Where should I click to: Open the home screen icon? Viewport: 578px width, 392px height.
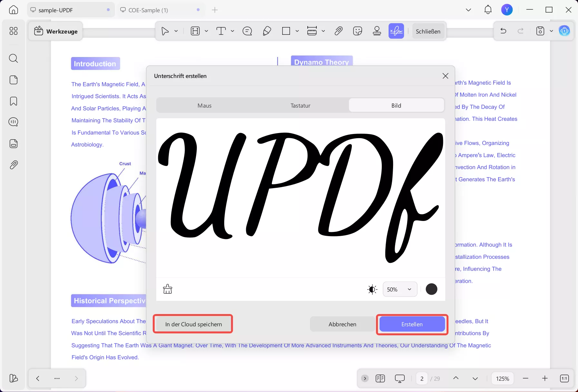14,10
